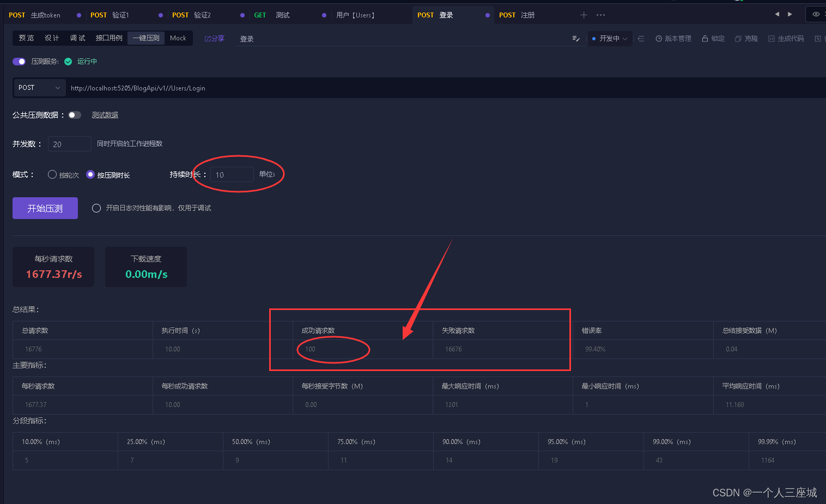Click the 分享 share link
The image size is (826, 504).
coord(215,39)
